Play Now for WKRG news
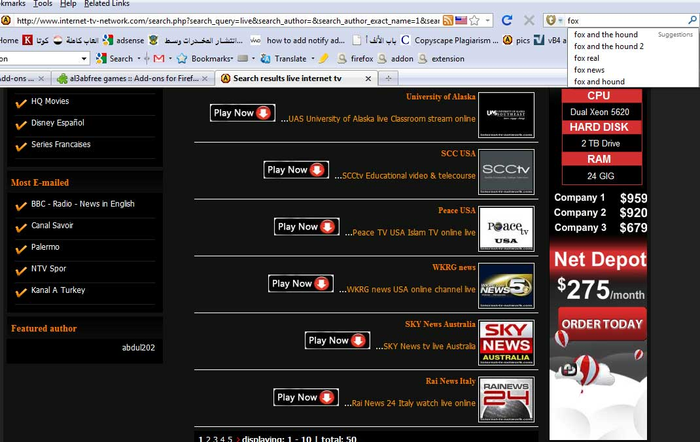 point(301,284)
